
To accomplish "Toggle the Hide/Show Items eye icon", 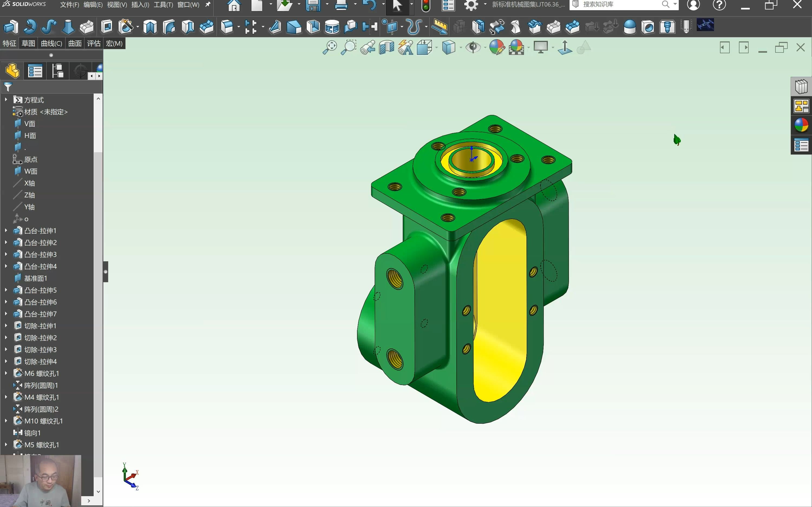I will point(473,47).
